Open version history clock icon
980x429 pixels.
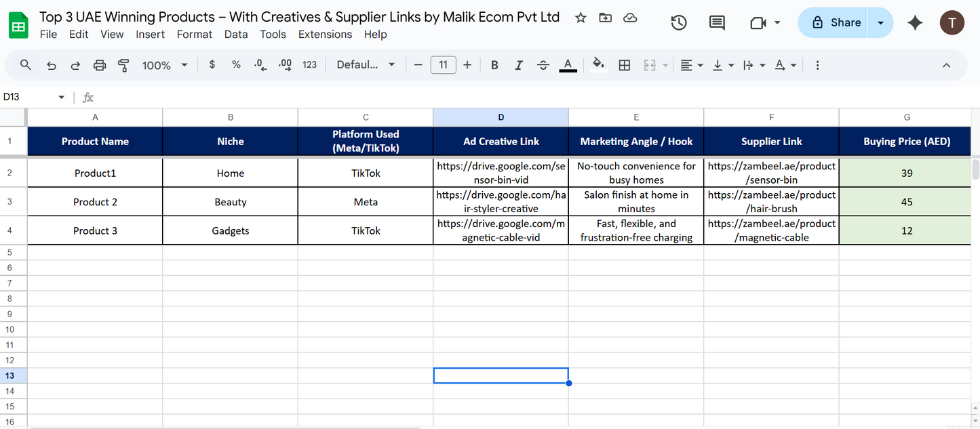[678, 23]
